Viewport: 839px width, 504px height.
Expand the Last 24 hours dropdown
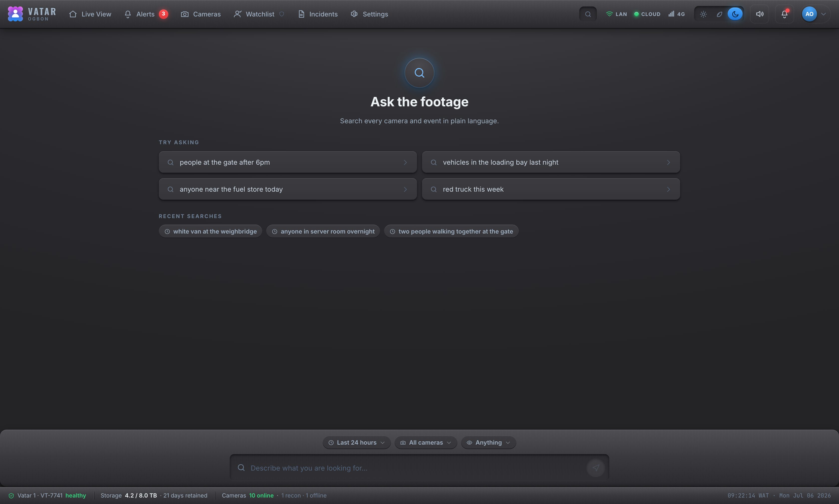click(357, 443)
